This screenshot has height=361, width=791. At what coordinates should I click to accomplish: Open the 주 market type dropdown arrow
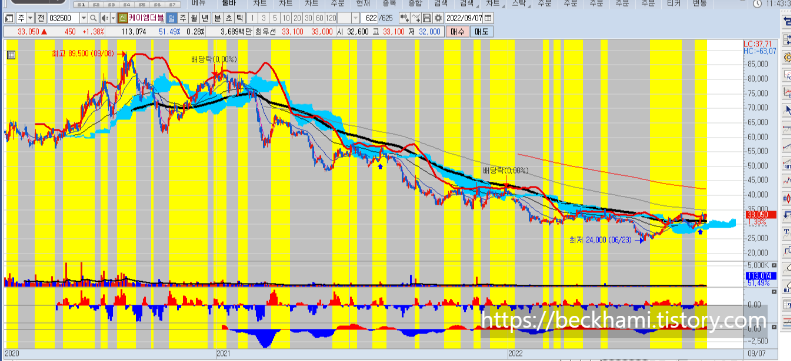pos(30,18)
